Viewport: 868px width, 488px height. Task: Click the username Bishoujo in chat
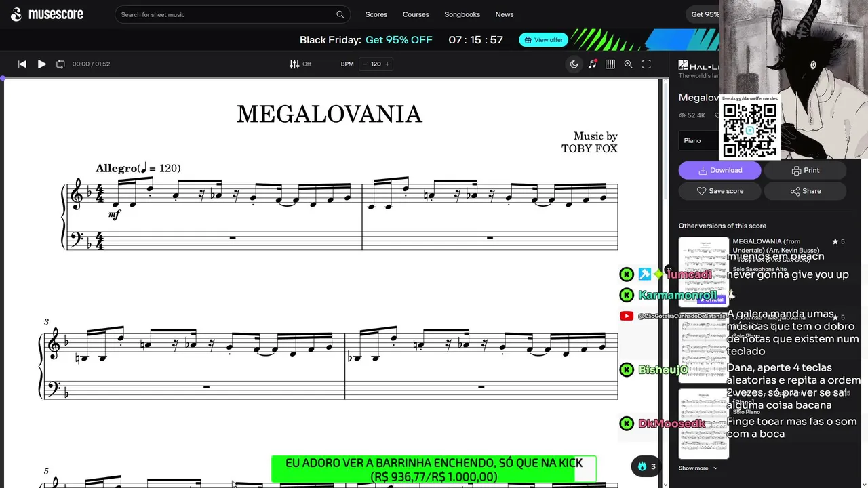tap(663, 369)
